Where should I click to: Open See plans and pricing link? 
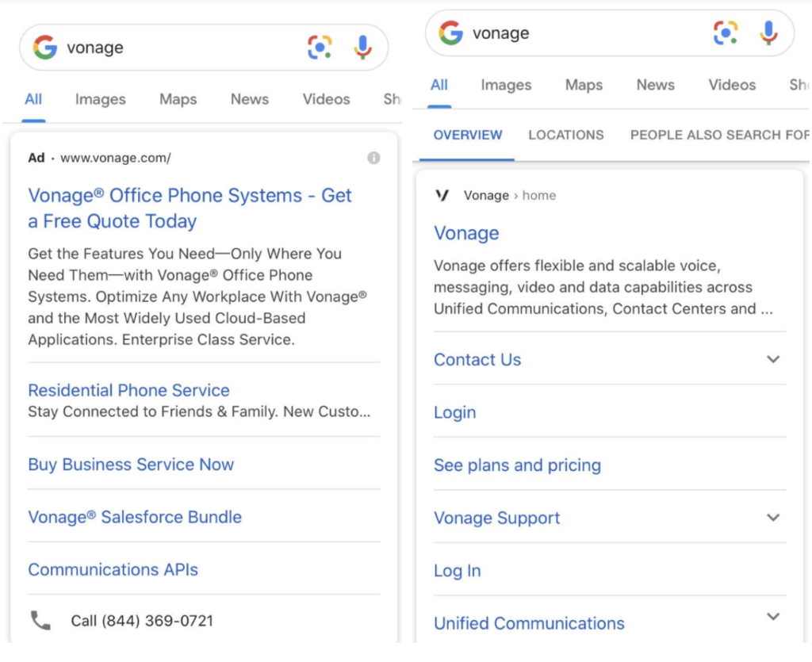(517, 465)
